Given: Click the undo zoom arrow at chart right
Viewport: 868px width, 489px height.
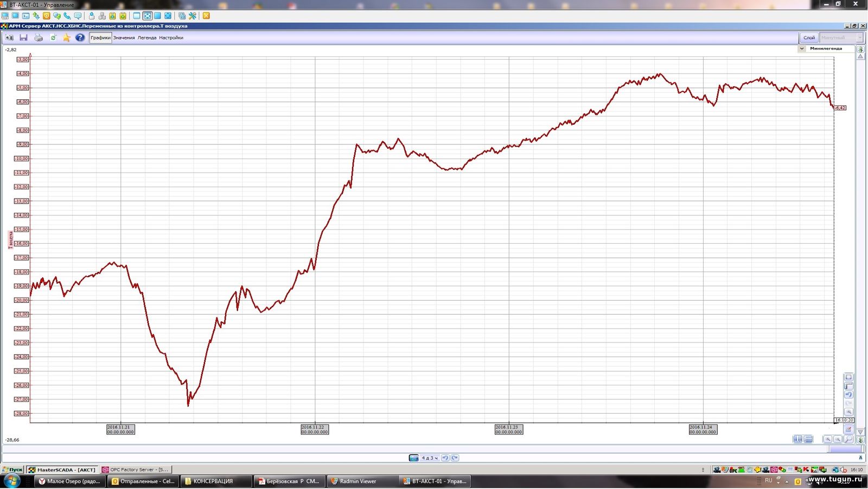Looking at the screenshot, I should point(849,395).
